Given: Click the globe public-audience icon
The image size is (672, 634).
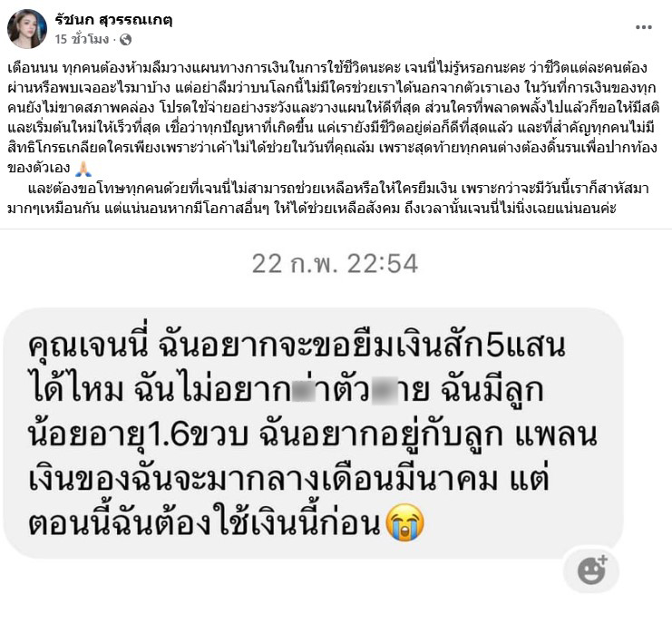Looking at the screenshot, I should pos(125,39).
